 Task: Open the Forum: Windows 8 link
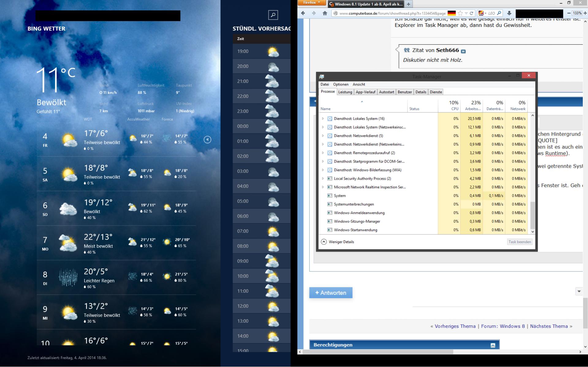click(x=503, y=326)
